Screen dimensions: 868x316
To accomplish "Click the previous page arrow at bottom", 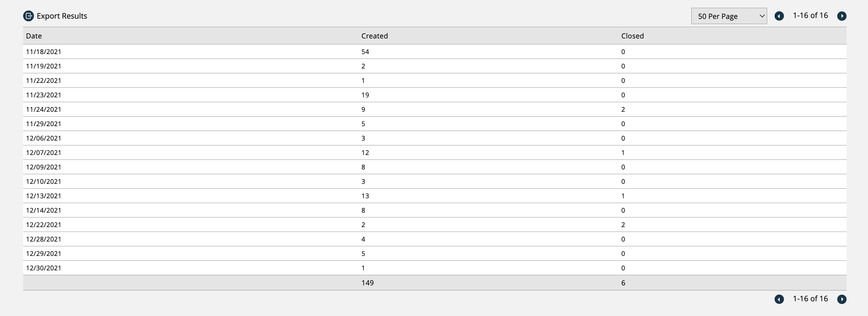I will (779, 299).
